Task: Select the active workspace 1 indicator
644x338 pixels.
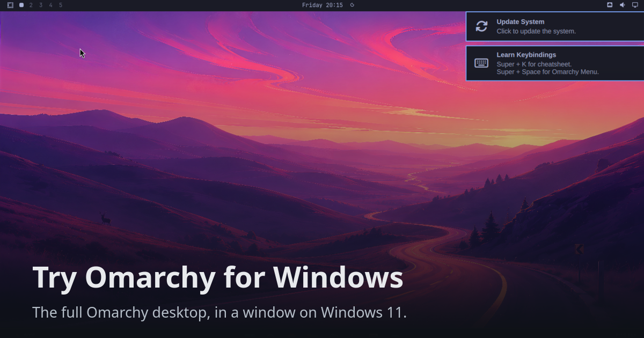Action: pyautogui.click(x=21, y=5)
